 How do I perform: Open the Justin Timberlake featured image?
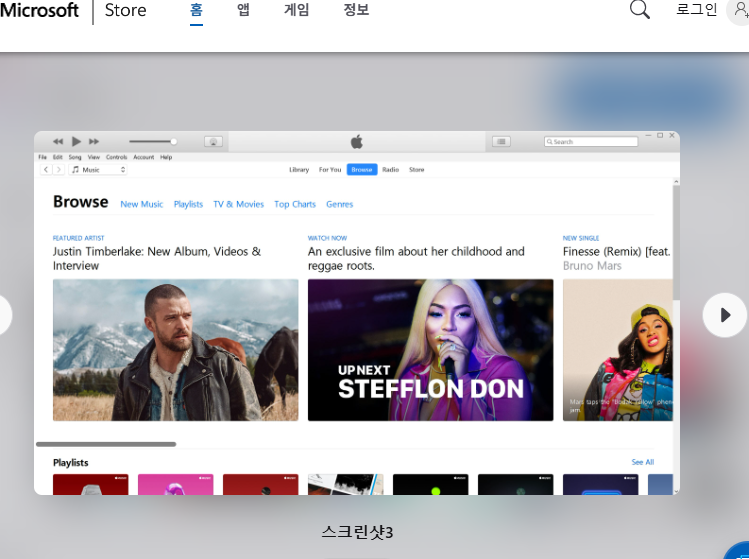176,350
